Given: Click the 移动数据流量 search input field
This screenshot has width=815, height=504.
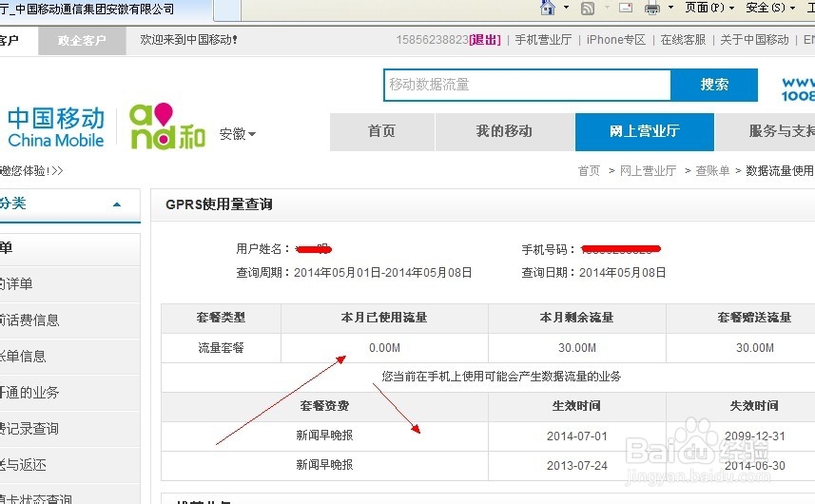Looking at the screenshot, I should point(527,85).
